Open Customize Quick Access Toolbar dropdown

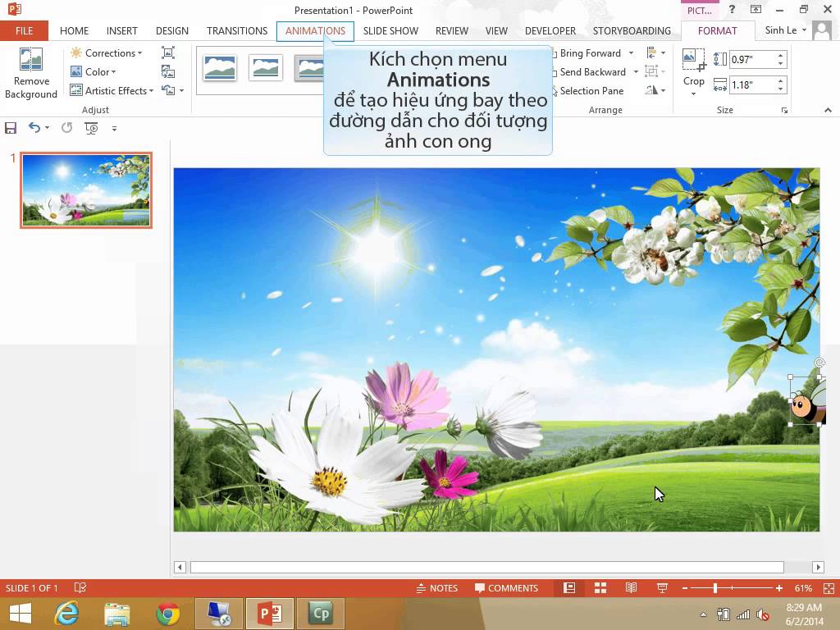click(x=114, y=128)
